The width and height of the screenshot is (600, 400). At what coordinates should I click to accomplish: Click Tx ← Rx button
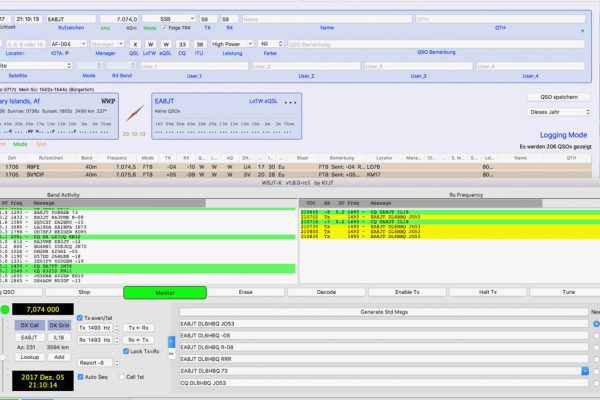tap(138, 328)
